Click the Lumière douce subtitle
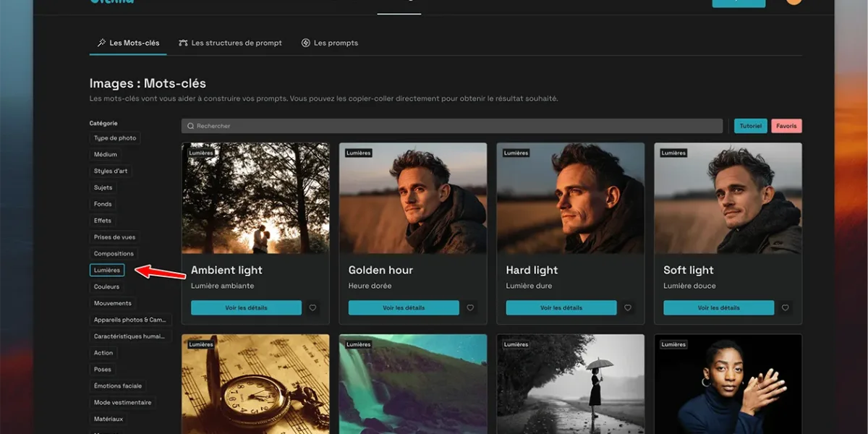Screen dimensions: 868x434 click(x=690, y=286)
